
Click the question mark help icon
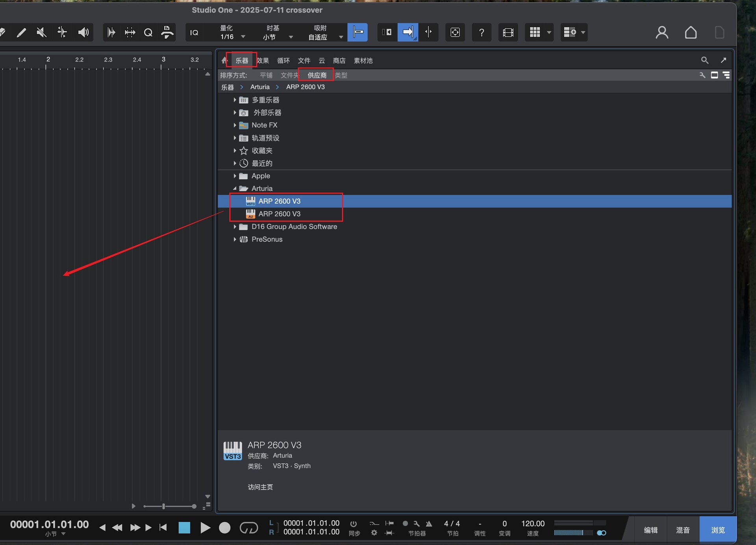click(x=481, y=32)
